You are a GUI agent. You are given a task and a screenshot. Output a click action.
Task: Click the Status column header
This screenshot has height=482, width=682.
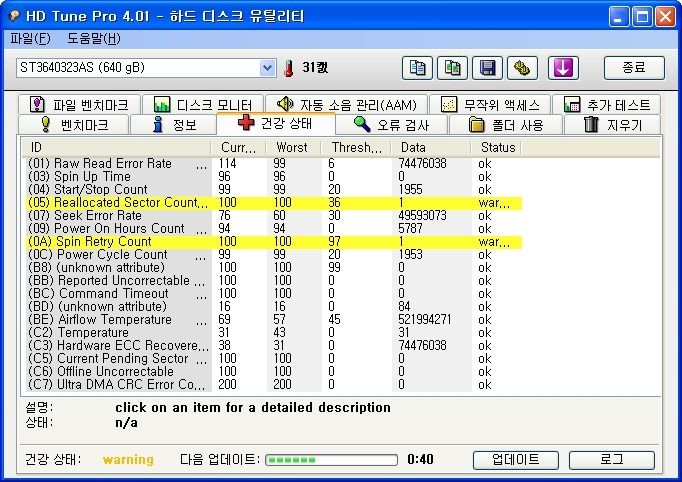(496, 147)
